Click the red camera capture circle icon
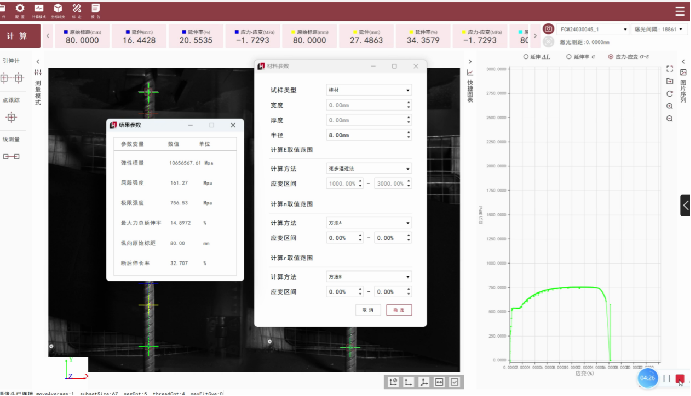 548,29
